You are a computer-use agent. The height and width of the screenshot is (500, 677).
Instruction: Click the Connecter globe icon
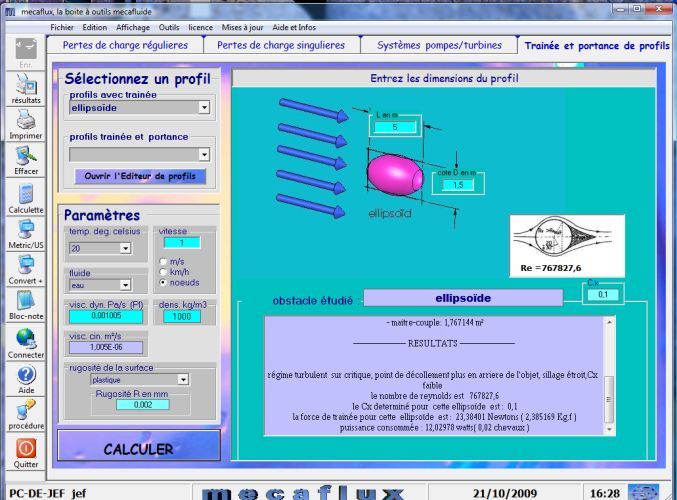26,339
